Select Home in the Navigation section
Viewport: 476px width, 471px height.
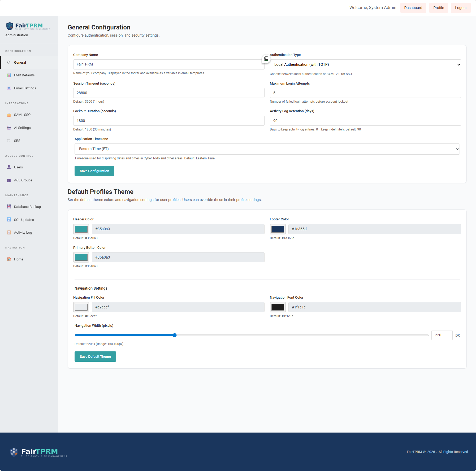point(19,259)
